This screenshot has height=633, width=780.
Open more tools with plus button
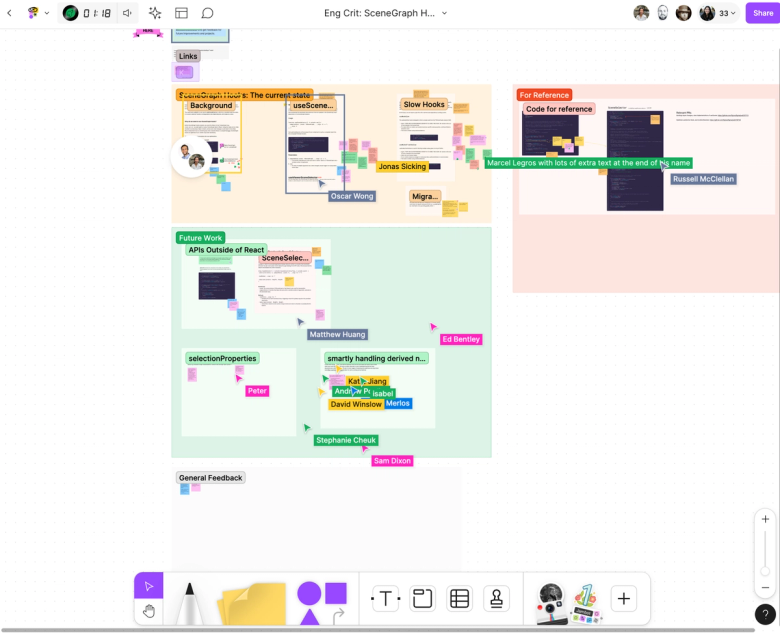coord(623,598)
